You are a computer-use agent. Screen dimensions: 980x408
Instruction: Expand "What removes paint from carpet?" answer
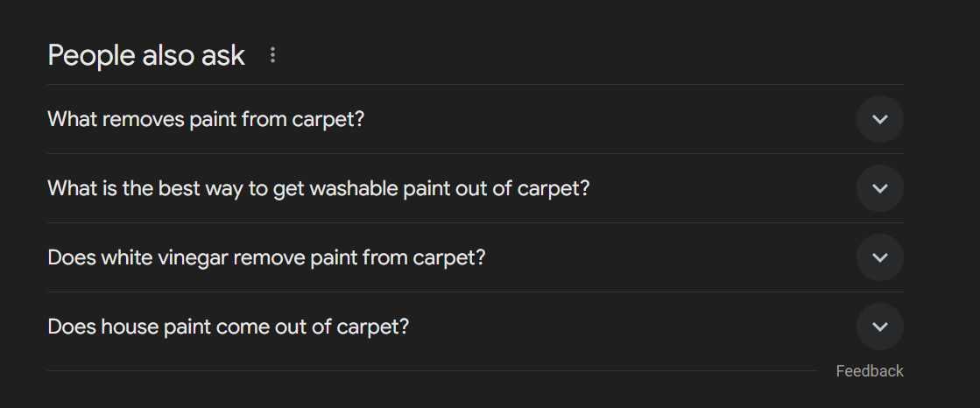[x=206, y=119]
